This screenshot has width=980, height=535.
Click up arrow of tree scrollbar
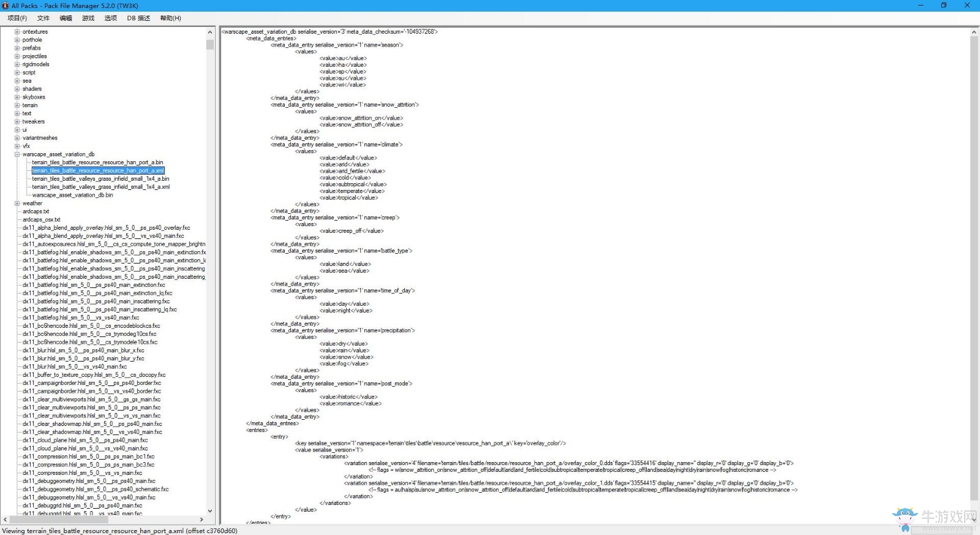click(x=210, y=32)
